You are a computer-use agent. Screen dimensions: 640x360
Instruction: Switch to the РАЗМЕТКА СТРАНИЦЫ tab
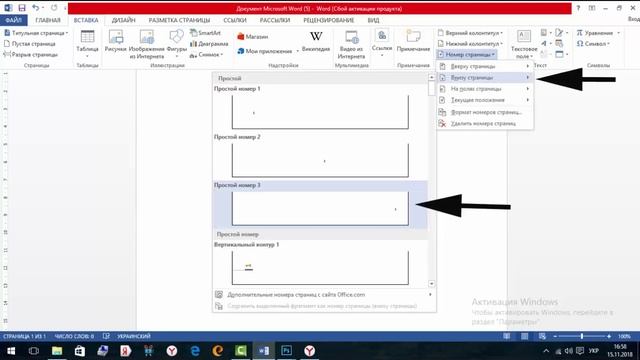click(179, 20)
